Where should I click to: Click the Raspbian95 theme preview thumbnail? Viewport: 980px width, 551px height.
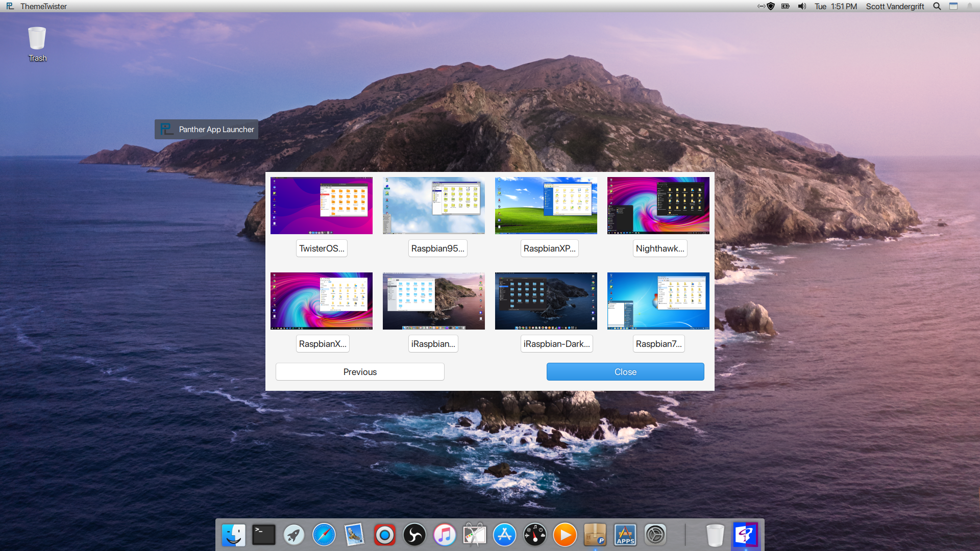433,206
